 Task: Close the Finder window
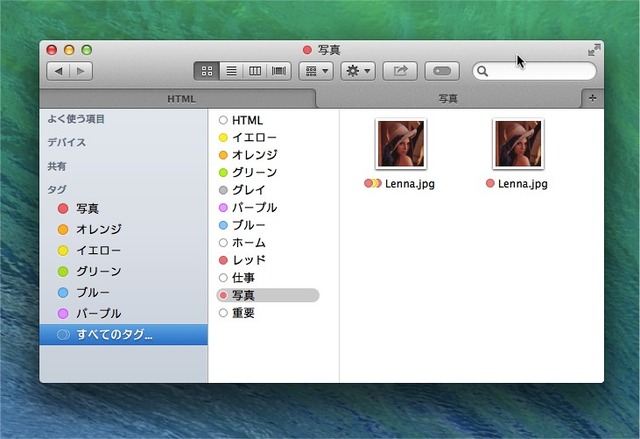[52, 50]
